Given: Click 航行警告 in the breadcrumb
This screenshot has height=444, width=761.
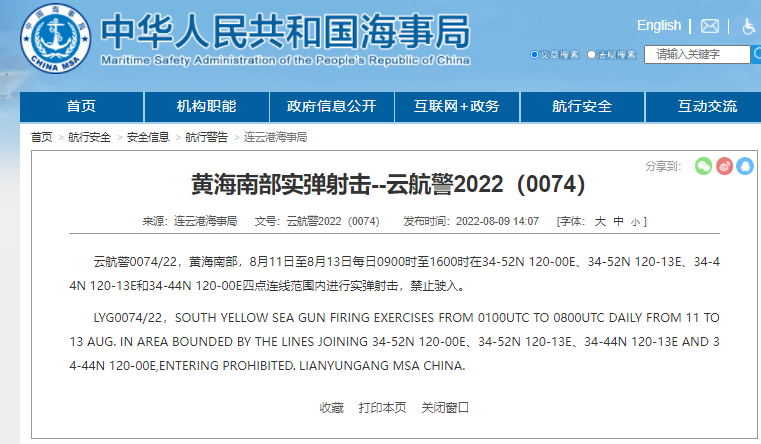Looking at the screenshot, I should click(x=206, y=137).
